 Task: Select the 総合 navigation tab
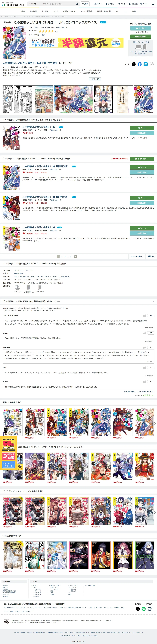click(x=23, y=11)
